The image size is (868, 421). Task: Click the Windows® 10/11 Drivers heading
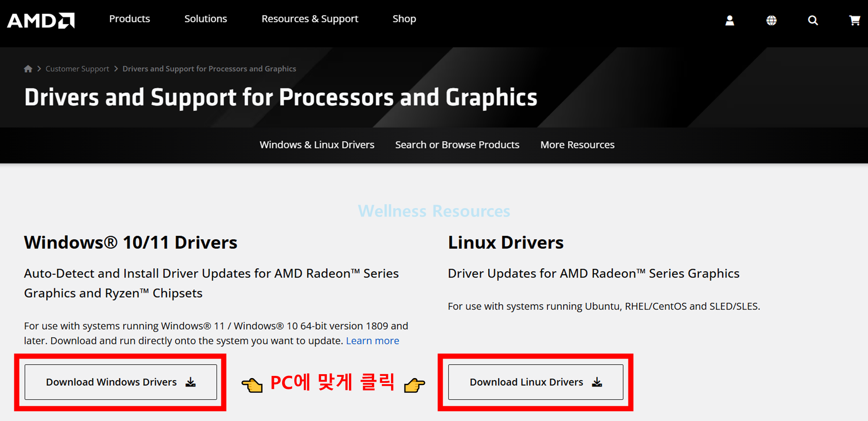pyautogui.click(x=131, y=242)
